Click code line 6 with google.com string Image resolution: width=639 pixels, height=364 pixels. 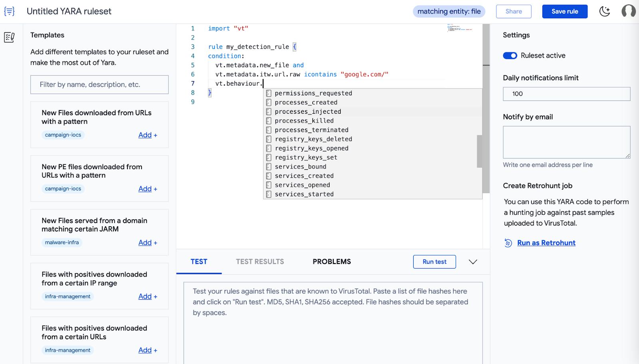pyautogui.click(x=302, y=74)
